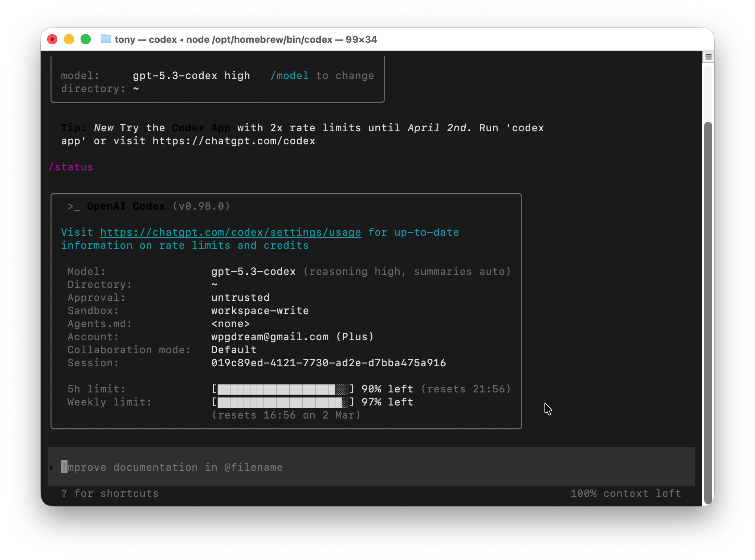Viewport: 755px width, 560px height.
Task: Click the red close window button
Action: point(53,39)
